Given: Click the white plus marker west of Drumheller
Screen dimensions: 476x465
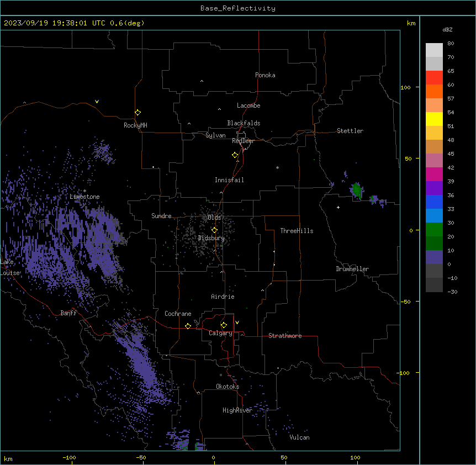Looking at the screenshot, I should 338,207.
